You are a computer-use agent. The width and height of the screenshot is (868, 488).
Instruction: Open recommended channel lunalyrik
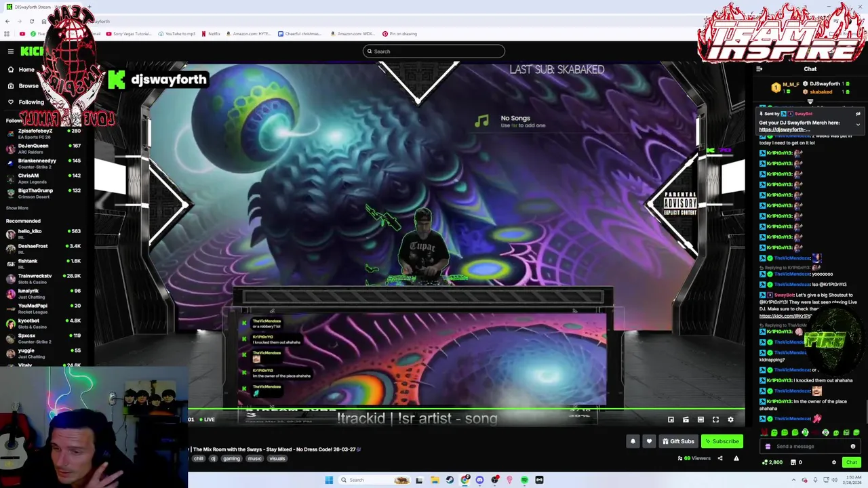pos(44,293)
